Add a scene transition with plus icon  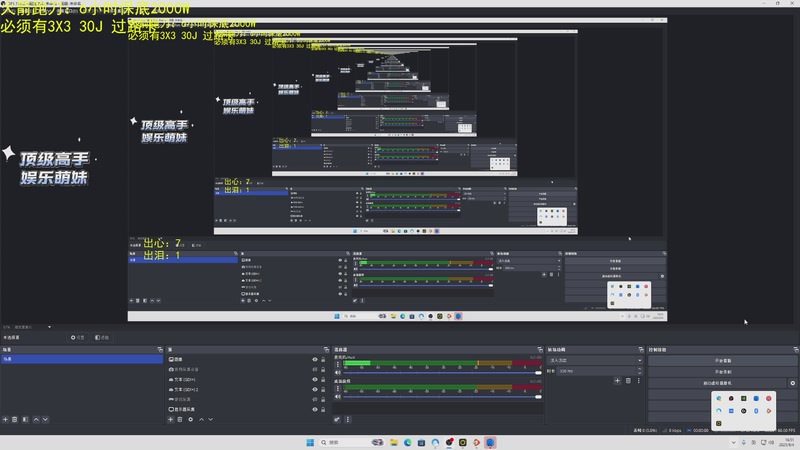pyautogui.click(x=617, y=381)
